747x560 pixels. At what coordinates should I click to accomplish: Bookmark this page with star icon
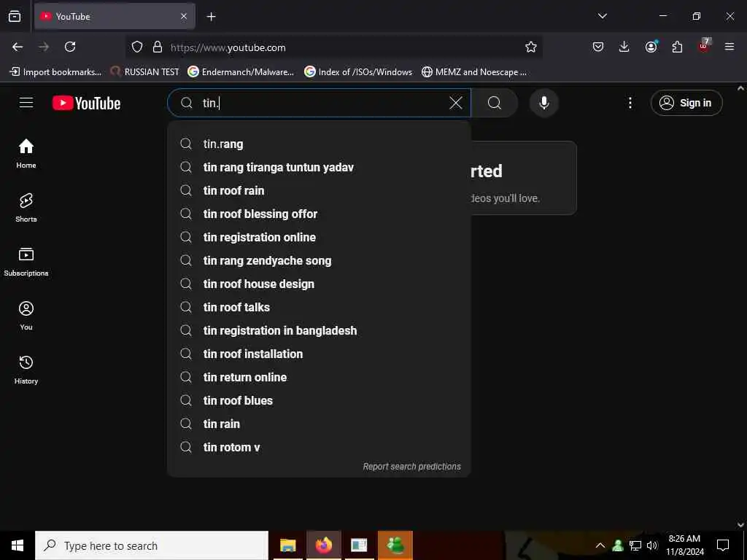(x=531, y=47)
